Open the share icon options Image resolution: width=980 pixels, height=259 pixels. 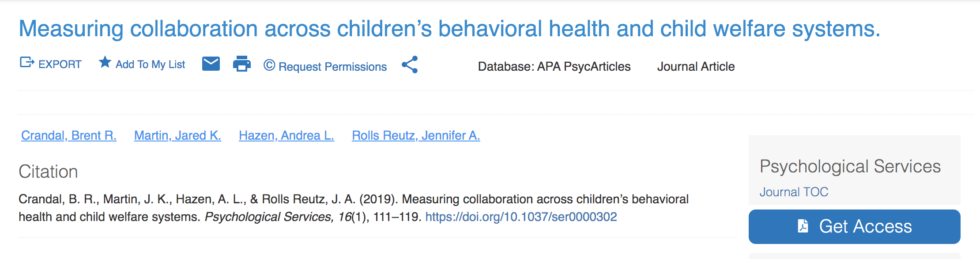point(410,65)
